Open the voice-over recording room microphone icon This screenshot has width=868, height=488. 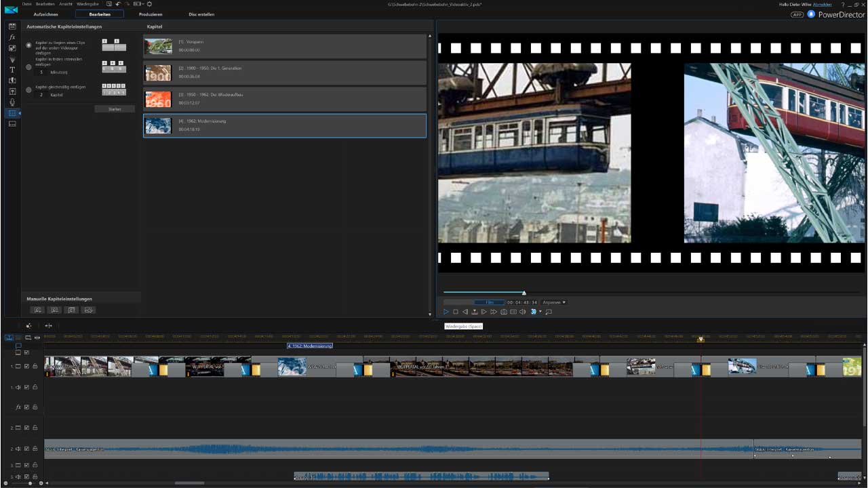click(x=12, y=102)
